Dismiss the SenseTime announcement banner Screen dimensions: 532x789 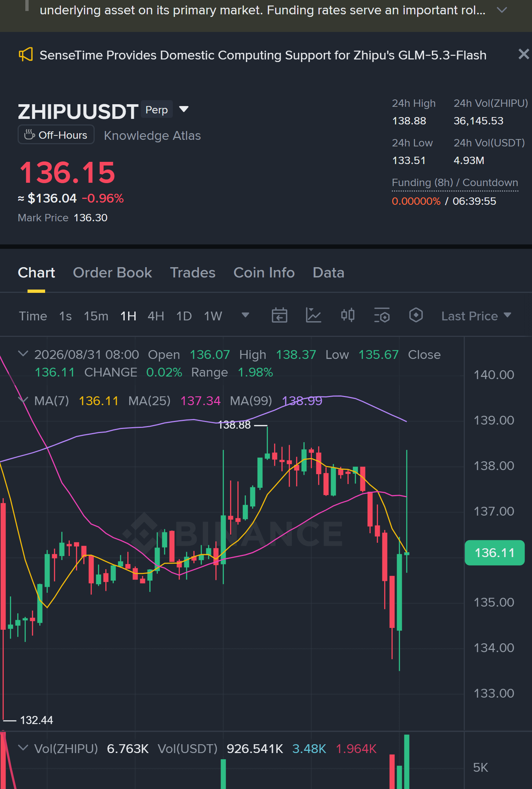tap(524, 54)
